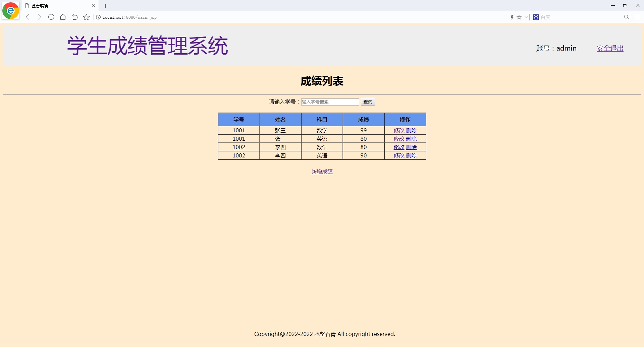Open a new browser tab
The height and width of the screenshot is (347, 644).
tap(106, 6)
